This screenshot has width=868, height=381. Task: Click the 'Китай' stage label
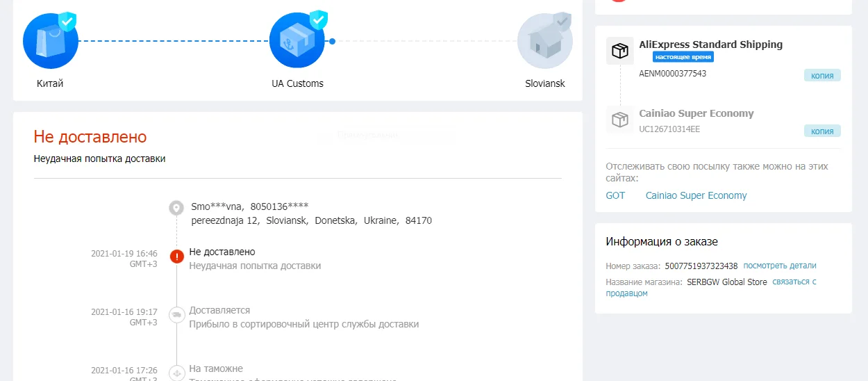point(50,83)
